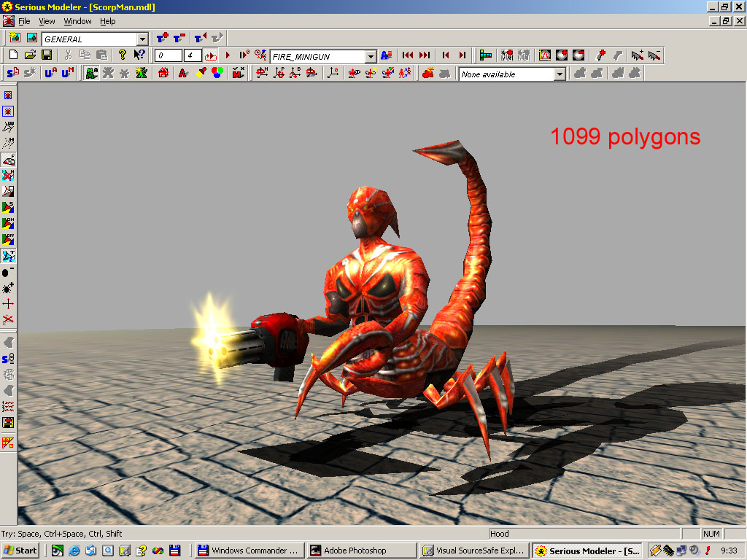Click the remove texture T-minus icon
The height and width of the screenshot is (560, 747).
click(x=179, y=38)
